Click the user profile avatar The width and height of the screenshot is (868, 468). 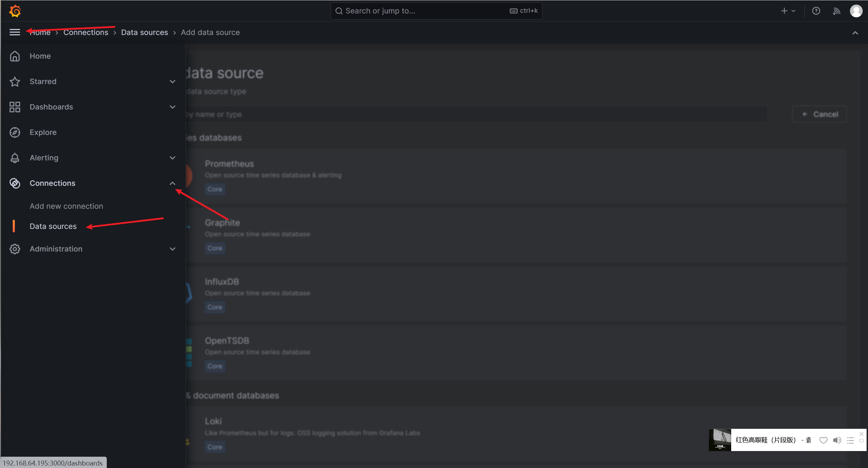click(856, 11)
